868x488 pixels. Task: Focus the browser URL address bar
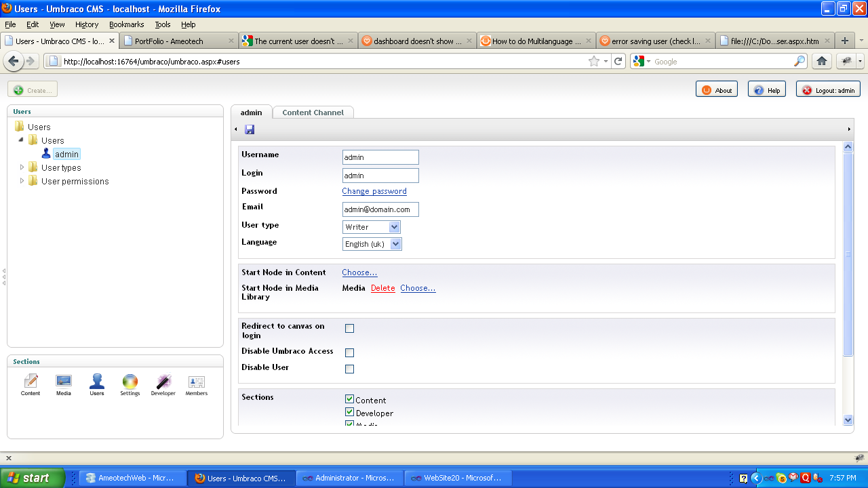(x=322, y=61)
